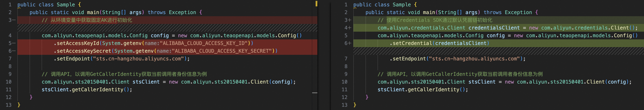Click the Config config declaration in right pane
The width and height of the screenshot is (644, 110).
point(508,36)
